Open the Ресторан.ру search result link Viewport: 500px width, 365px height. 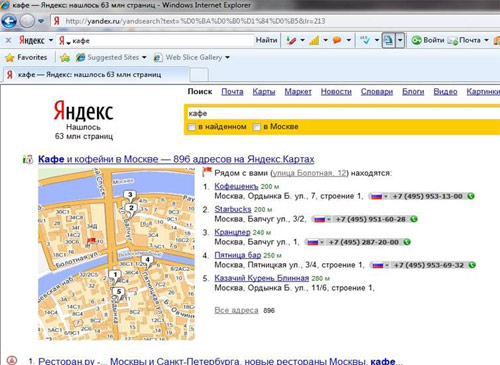220,361
